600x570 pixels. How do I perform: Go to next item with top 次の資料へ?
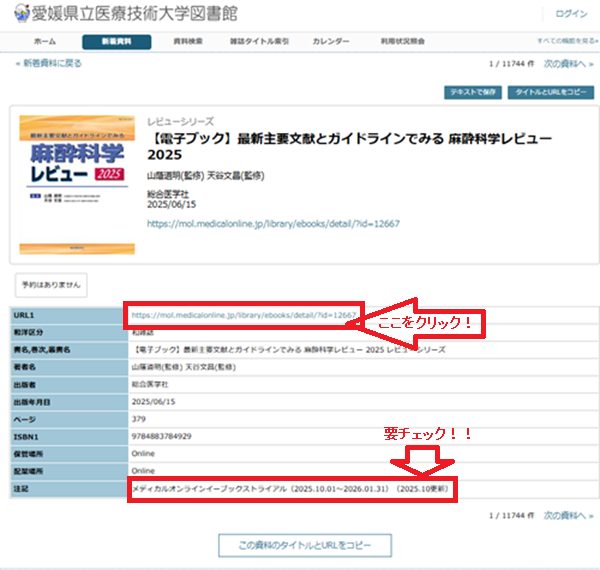click(x=568, y=63)
